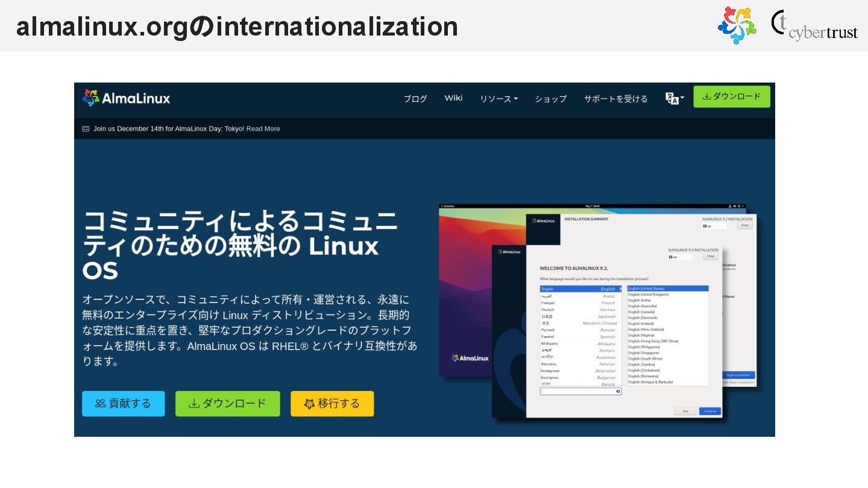Click the AlmaLinux logo in the navbar

pos(126,98)
